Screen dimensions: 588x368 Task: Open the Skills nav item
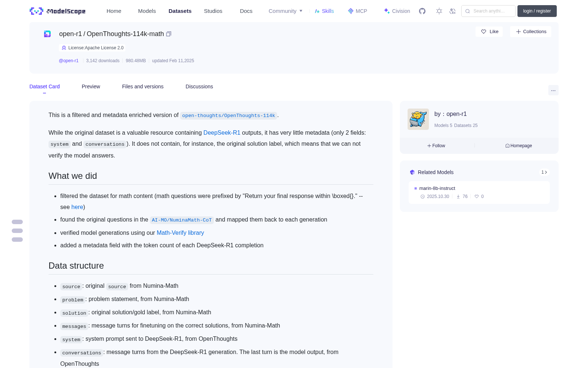[x=324, y=11]
